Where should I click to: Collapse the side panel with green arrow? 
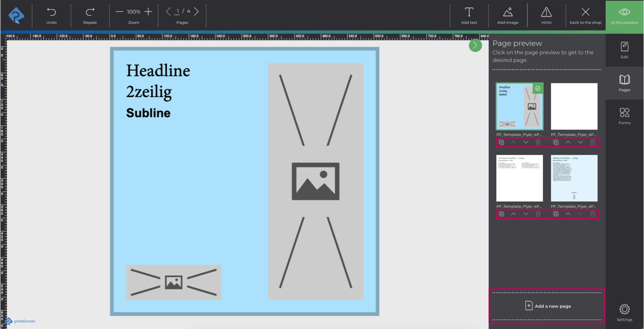click(475, 45)
